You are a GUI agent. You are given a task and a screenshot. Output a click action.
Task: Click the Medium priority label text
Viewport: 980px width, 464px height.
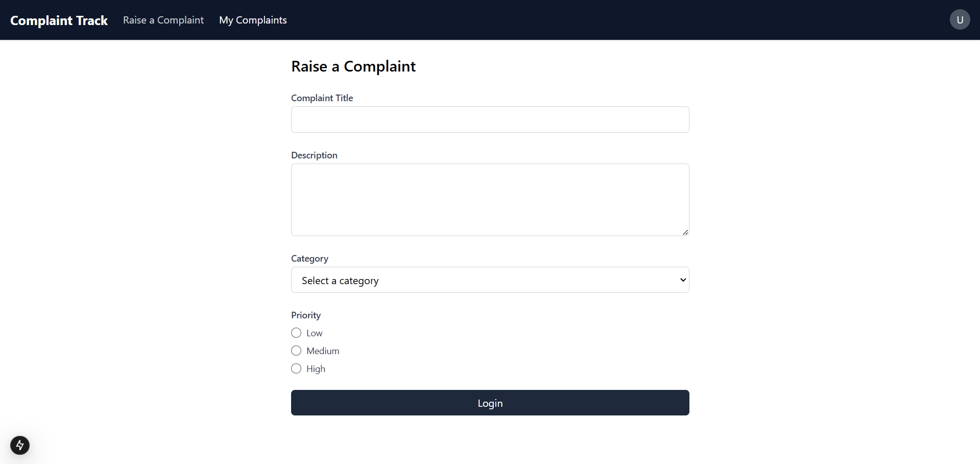pyautogui.click(x=323, y=351)
